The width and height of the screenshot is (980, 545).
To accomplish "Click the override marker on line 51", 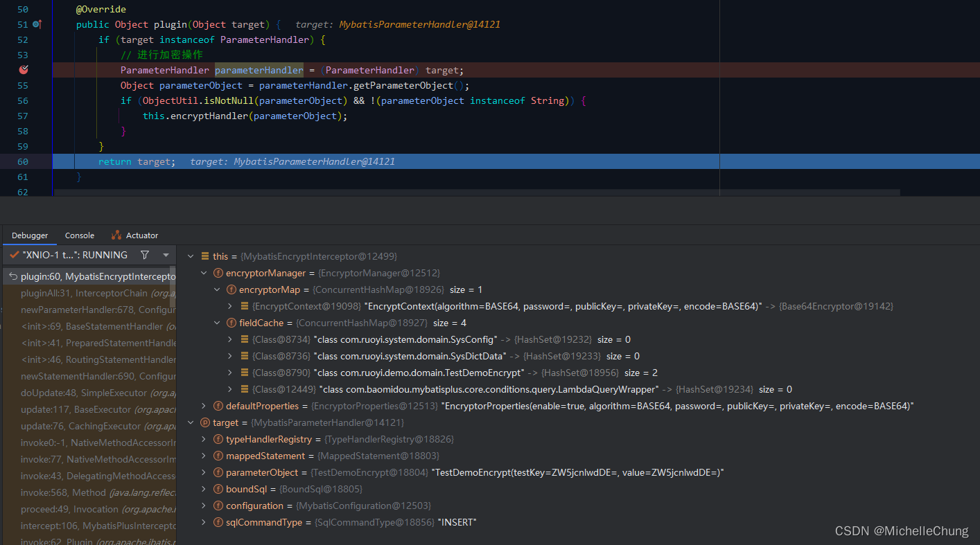I will [37, 24].
